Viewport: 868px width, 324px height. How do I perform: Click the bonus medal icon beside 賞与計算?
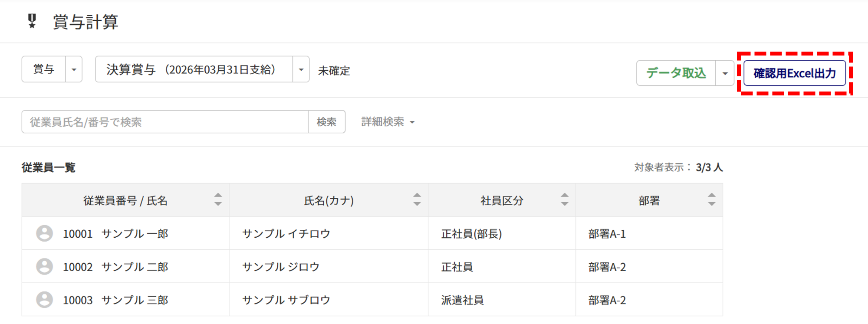click(32, 21)
